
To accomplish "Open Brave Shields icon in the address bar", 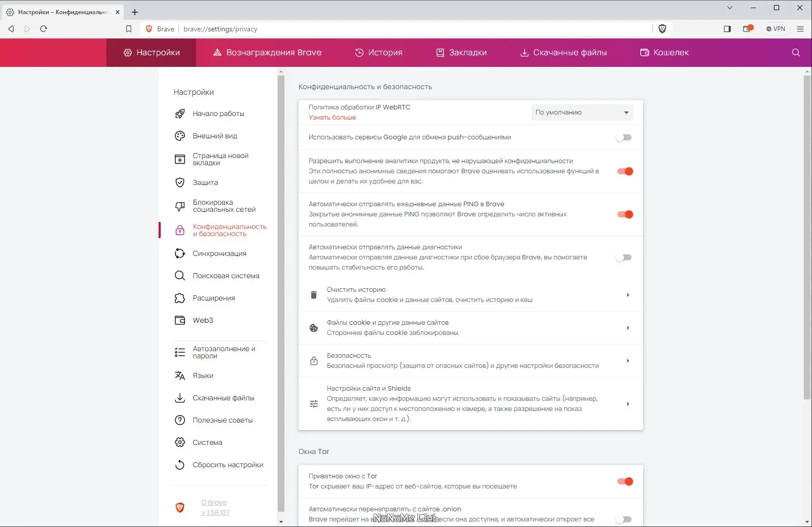I will [x=662, y=29].
